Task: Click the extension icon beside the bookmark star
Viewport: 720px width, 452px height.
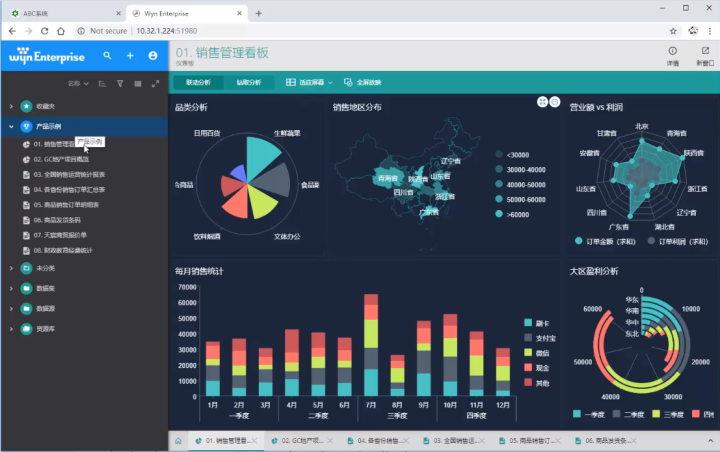Action: (x=693, y=31)
